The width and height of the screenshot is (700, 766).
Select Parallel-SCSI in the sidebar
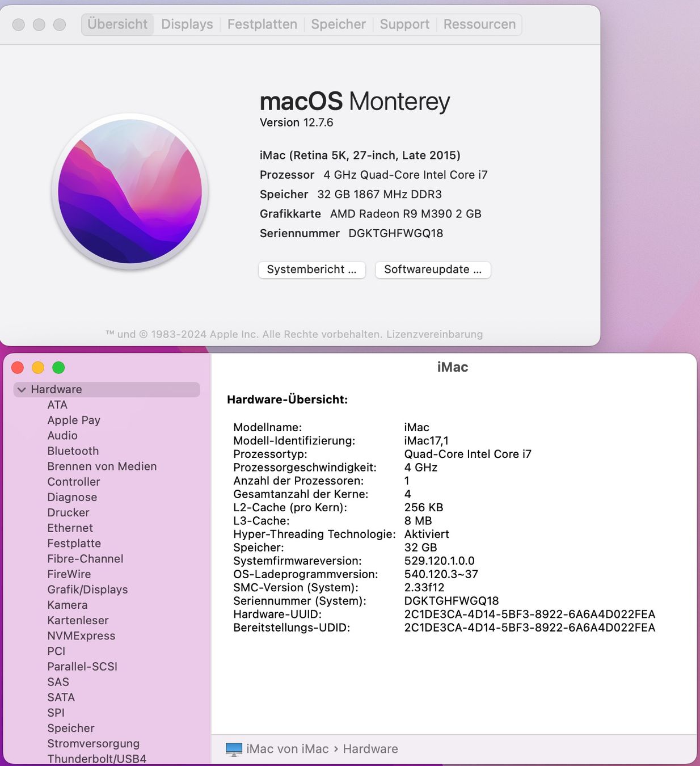(82, 666)
